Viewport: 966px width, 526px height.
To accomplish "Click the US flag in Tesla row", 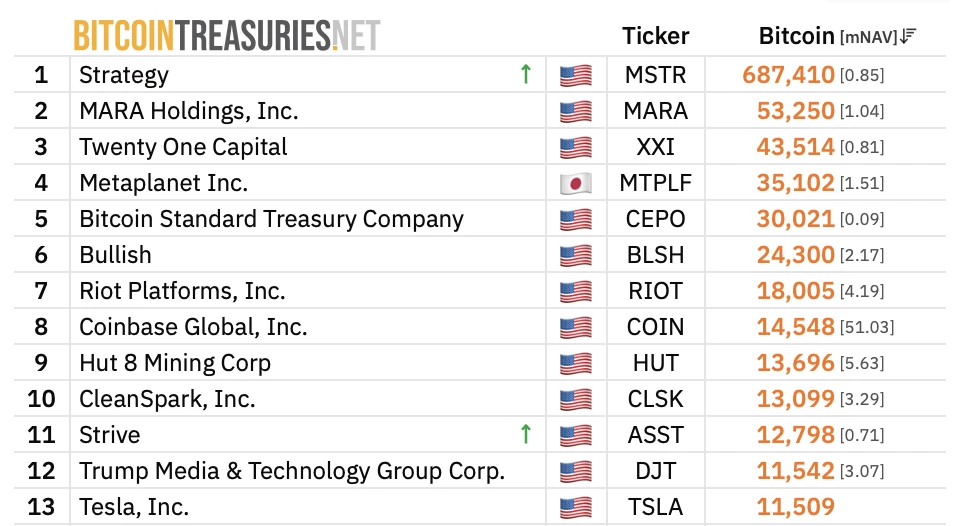I will 576,507.
